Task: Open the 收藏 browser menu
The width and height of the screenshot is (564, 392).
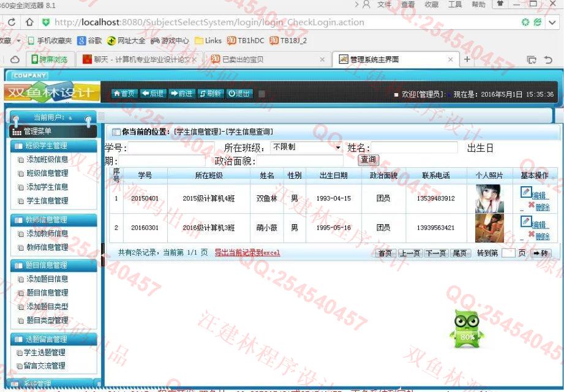Action: click(431, 4)
